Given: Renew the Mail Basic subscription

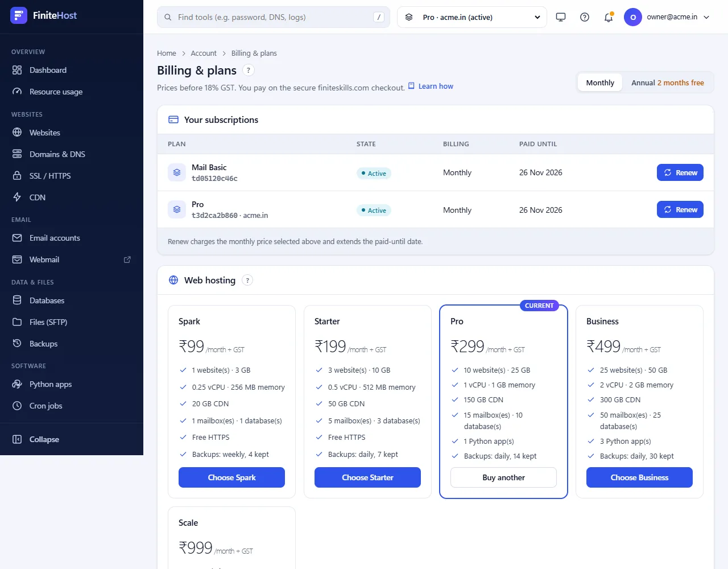Looking at the screenshot, I should [680, 172].
